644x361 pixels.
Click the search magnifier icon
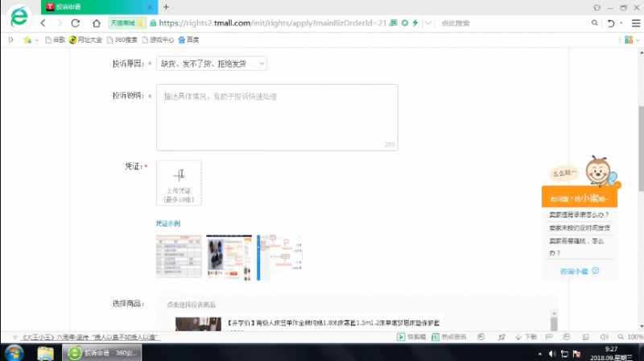point(594,23)
